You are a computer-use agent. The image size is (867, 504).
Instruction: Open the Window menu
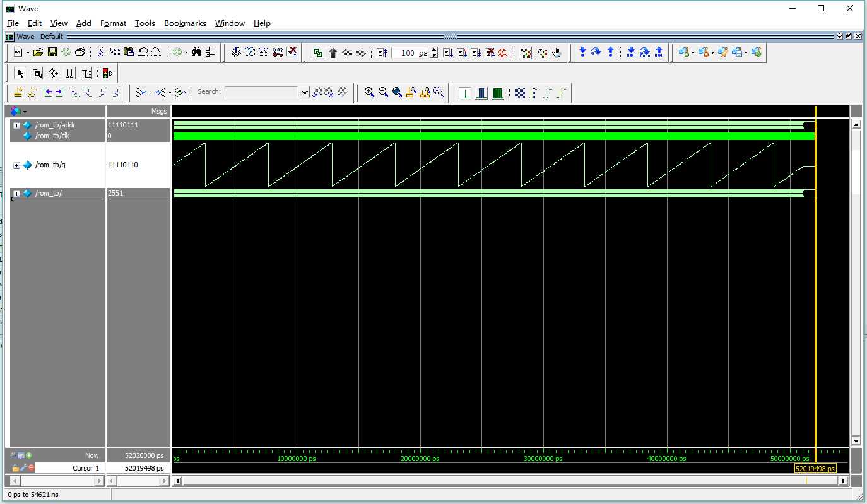click(x=230, y=23)
